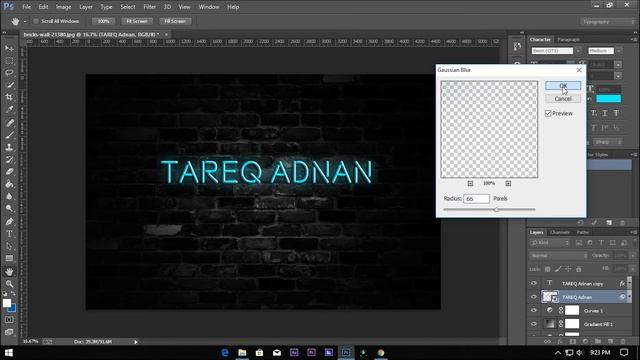Select the Pen tool
The image size is (640, 360).
click(9, 222)
